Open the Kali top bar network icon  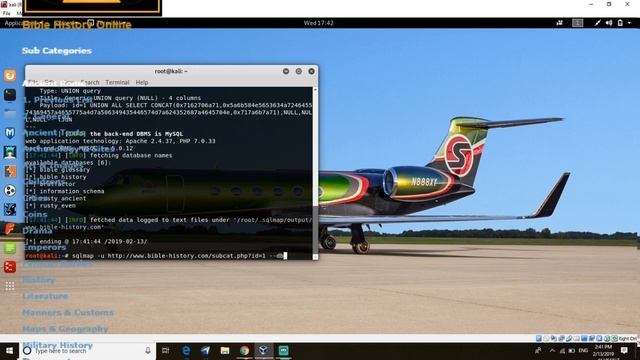click(598, 23)
